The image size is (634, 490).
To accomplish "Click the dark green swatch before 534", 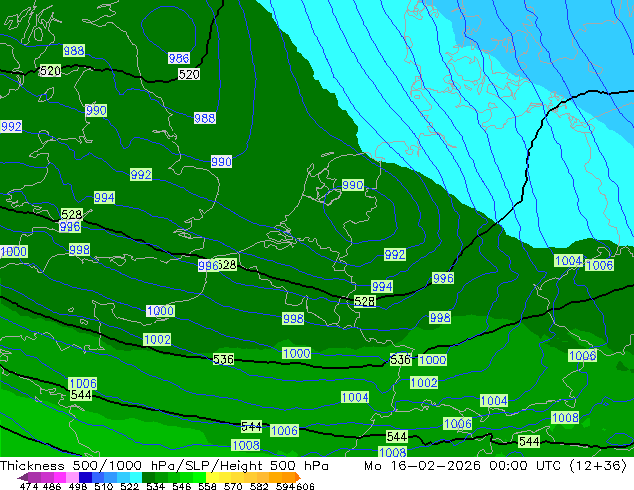I will point(148,478).
